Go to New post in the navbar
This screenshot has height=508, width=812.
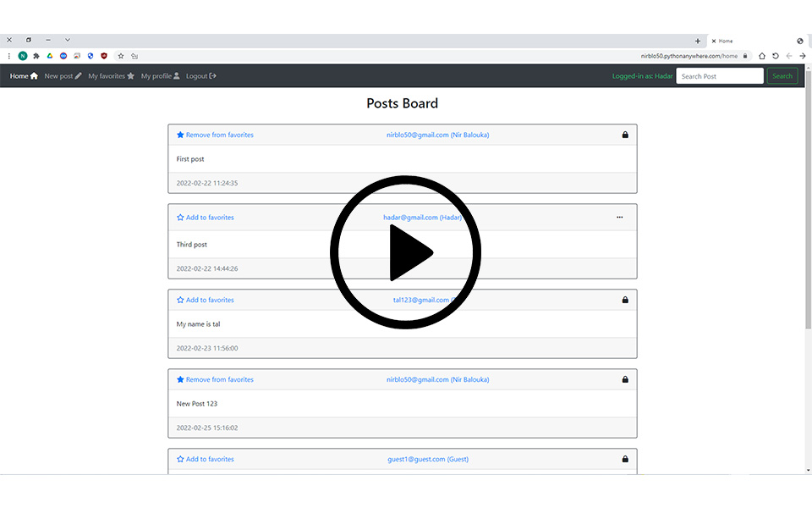(x=63, y=76)
